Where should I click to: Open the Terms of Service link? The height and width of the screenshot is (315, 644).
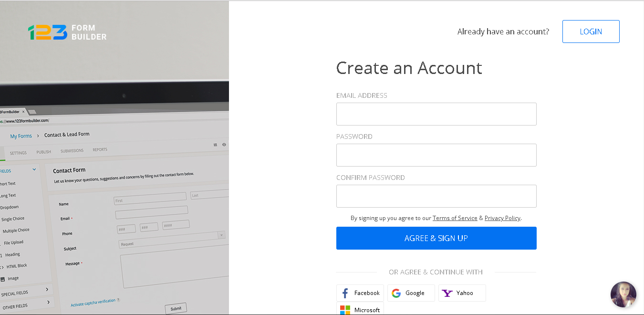pyautogui.click(x=455, y=218)
